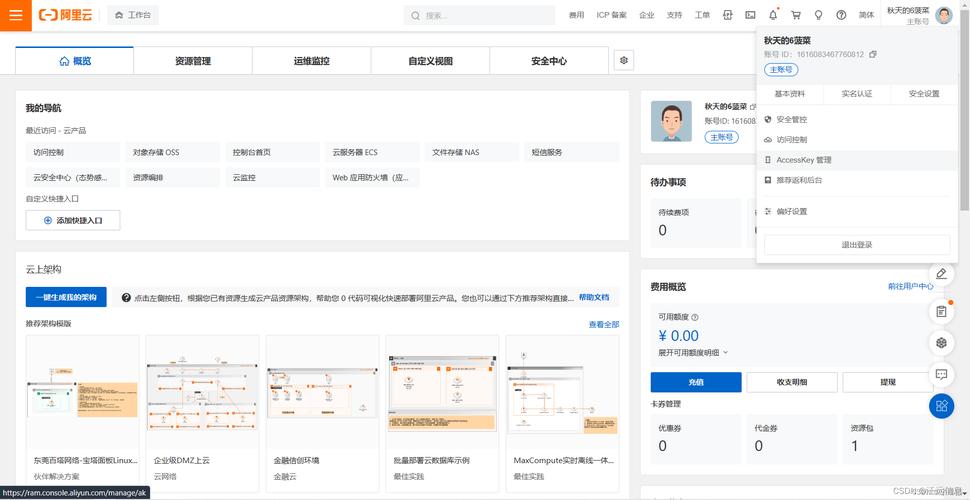
Task: Open MaxCompute实时离线 template thumbnail
Action: click(x=562, y=392)
